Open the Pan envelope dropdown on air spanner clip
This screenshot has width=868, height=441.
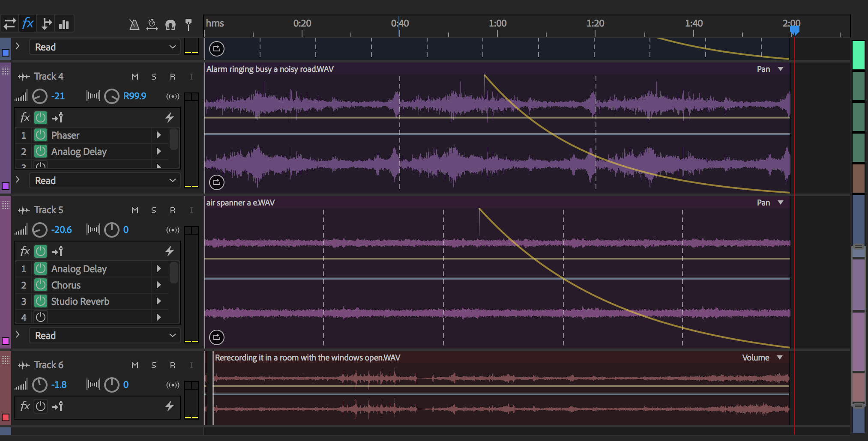tap(781, 202)
